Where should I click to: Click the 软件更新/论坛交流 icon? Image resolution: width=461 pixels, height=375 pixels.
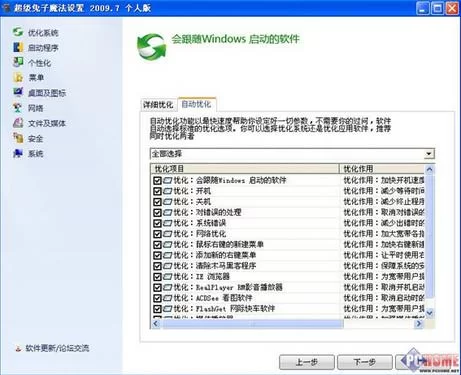tap(18, 349)
